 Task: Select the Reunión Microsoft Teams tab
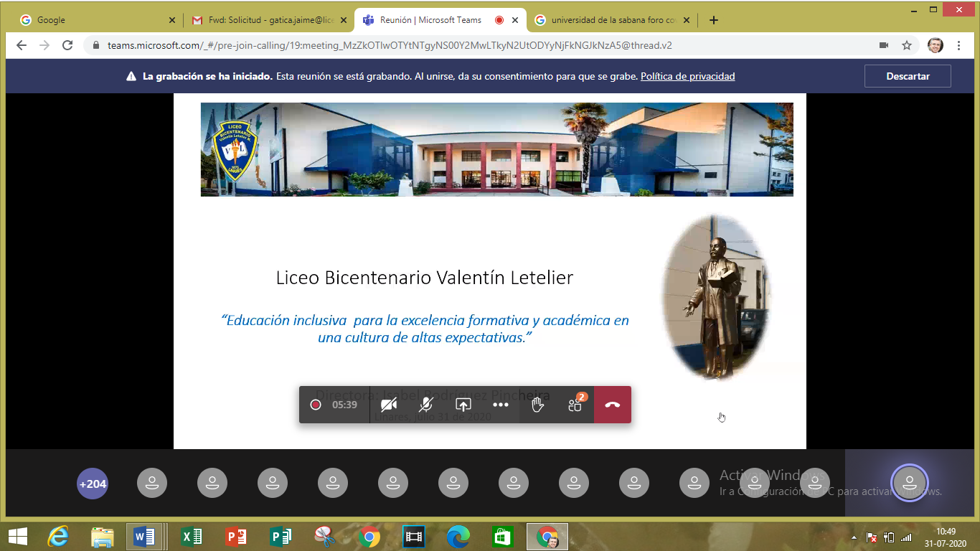[x=440, y=20]
